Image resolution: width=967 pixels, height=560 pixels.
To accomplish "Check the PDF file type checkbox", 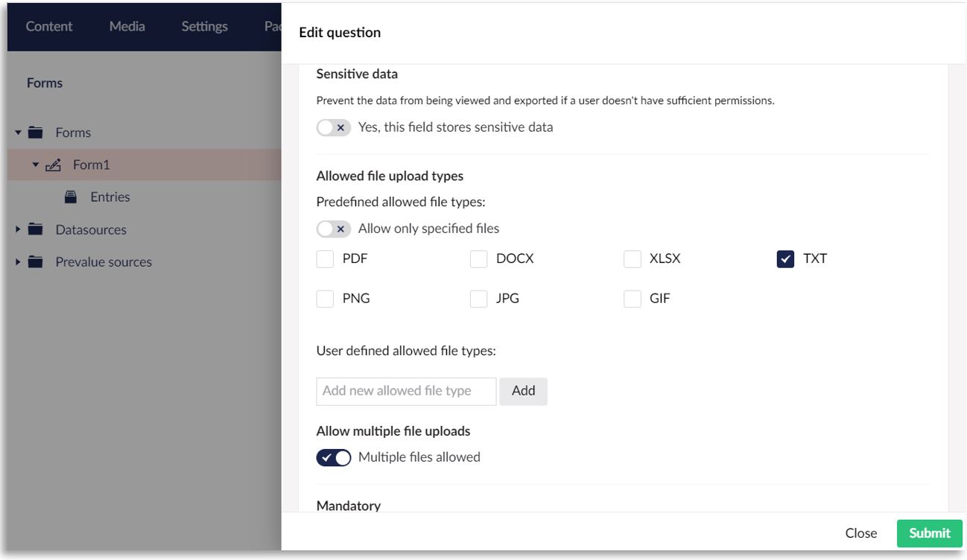I will [x=325, y=258].
